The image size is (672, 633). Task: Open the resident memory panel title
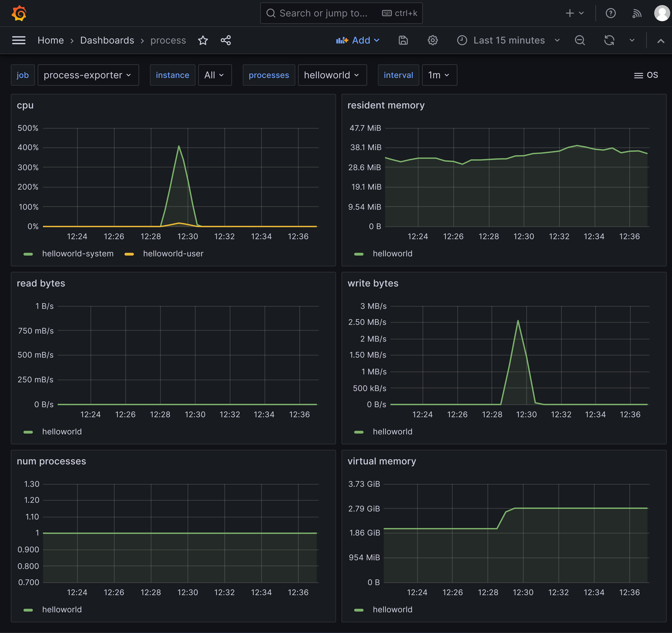386,105
